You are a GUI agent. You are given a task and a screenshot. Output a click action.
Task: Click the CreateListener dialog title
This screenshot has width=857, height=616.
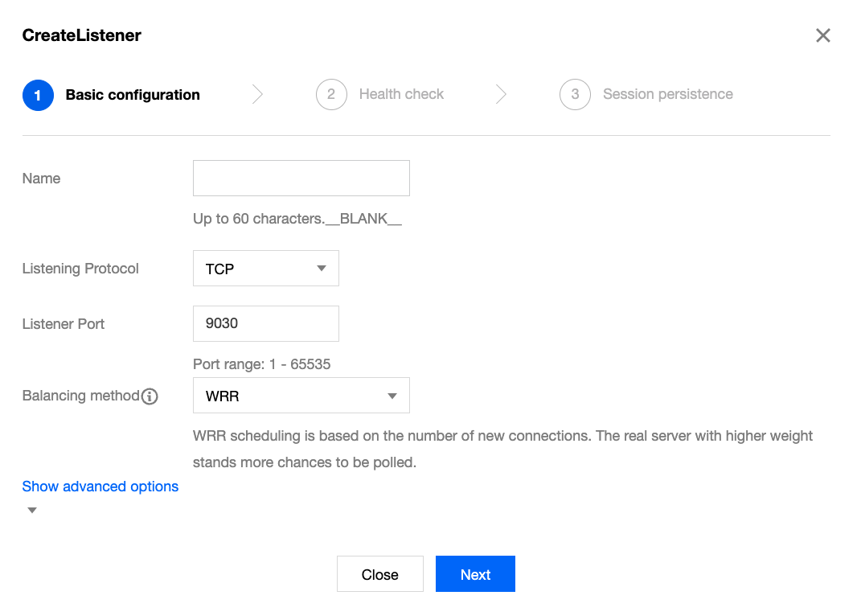pyautogui.click(x=81, y=35)
